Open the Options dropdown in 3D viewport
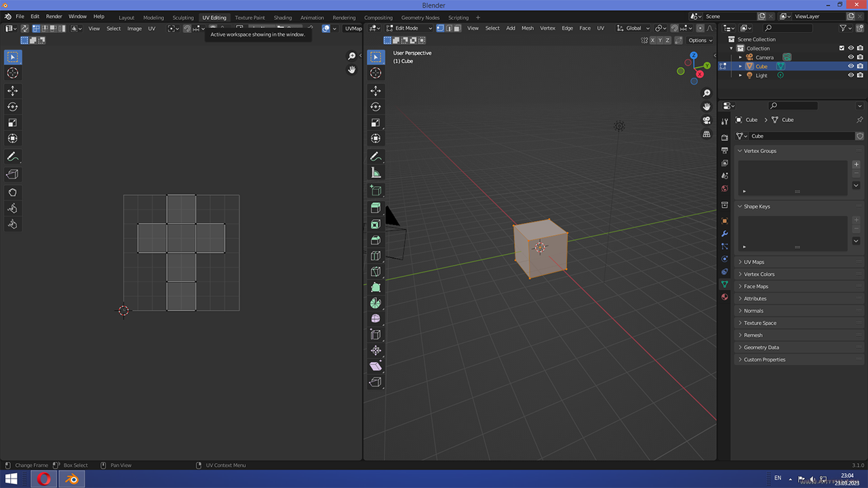Screen dimensions: 868x488 point(701,41)
